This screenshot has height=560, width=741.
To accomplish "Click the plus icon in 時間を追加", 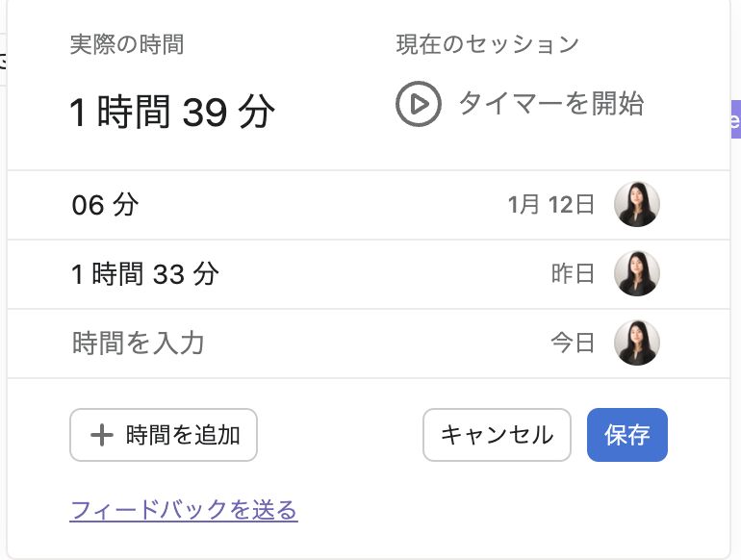I will pos(102,435).
